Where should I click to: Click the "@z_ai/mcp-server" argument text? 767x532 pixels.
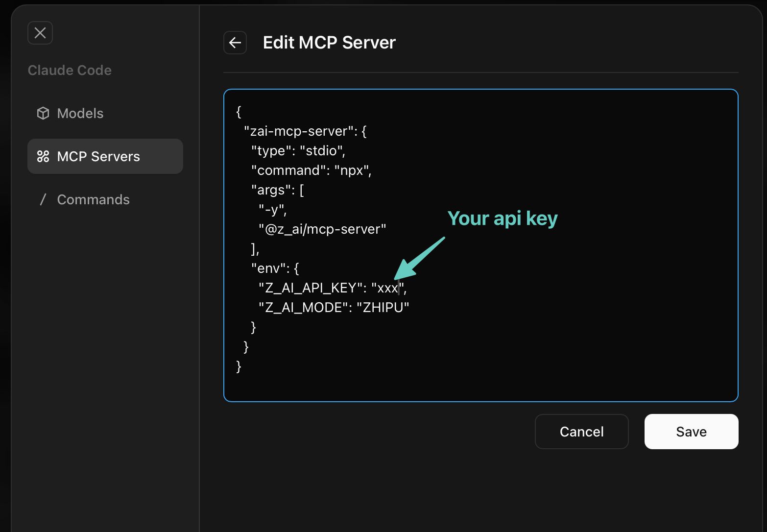tap(322, 229)
